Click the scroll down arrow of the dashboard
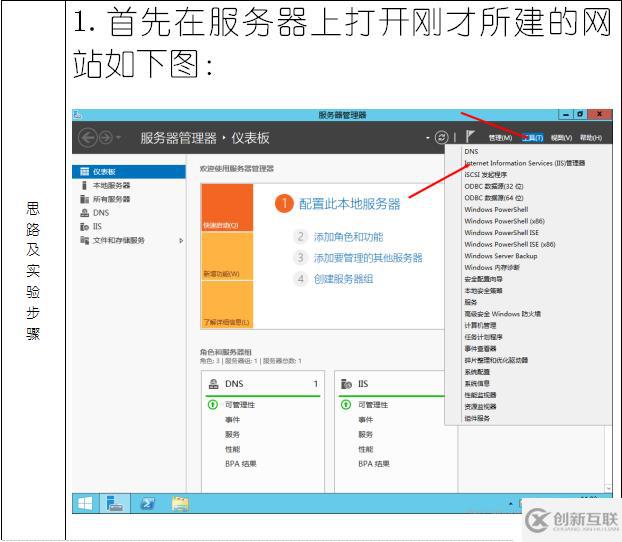 click(608, 488)
